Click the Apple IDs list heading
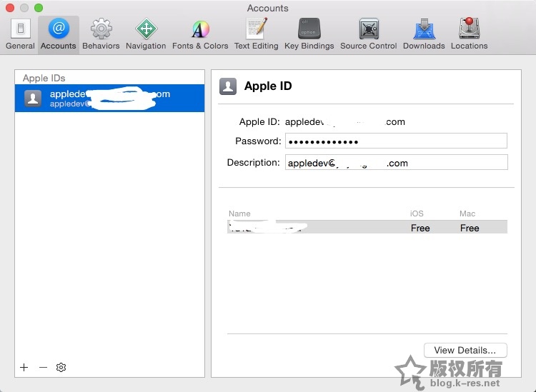536x392 pixels. click(x=44, y=79)
